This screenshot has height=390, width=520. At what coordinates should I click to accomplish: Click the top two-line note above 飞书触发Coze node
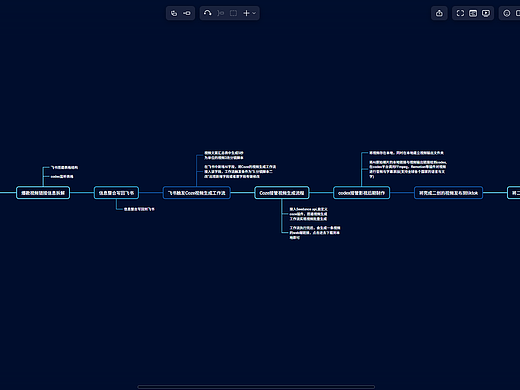224,155
